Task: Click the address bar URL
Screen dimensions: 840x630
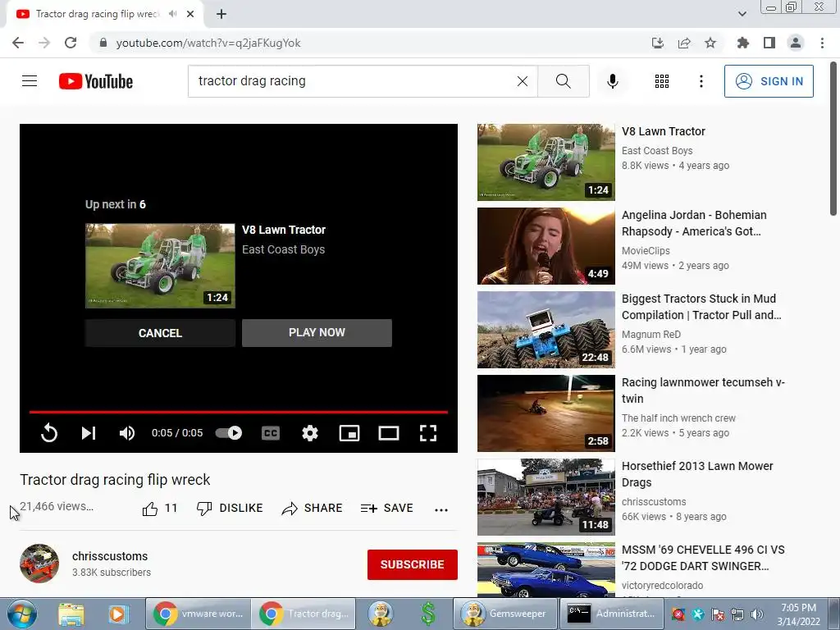Action: [208, 43]
